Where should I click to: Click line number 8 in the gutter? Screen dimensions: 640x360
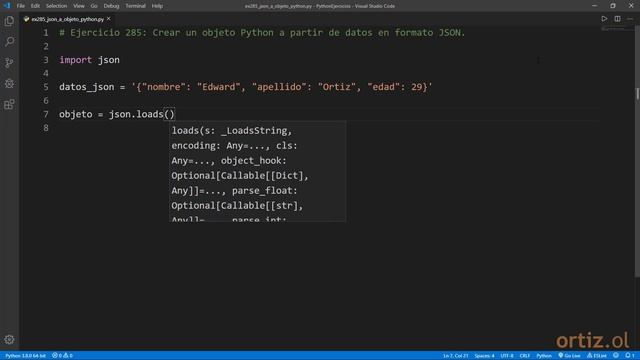(46, 128)
